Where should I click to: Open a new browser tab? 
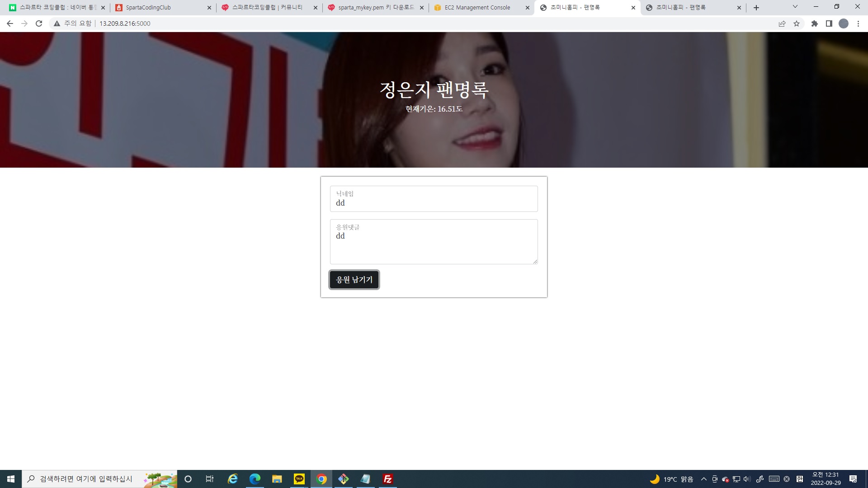point(756,8)
